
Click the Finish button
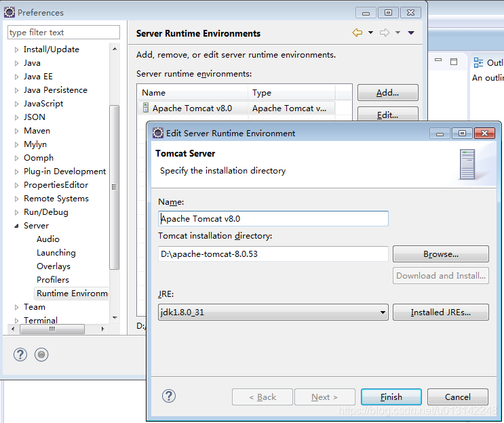(x=391, y=397)
